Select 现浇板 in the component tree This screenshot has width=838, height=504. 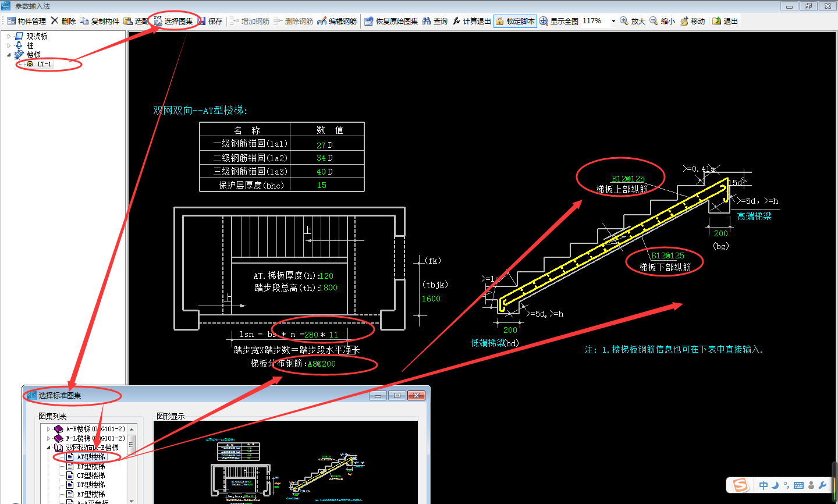coord(37,36)
